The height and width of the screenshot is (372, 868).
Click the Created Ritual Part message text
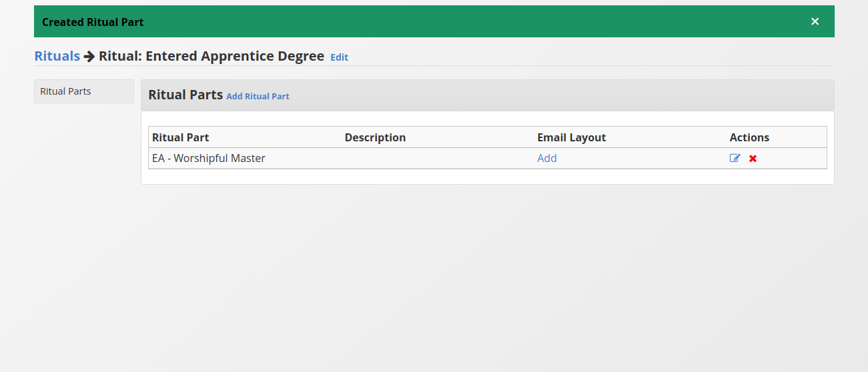93,22
